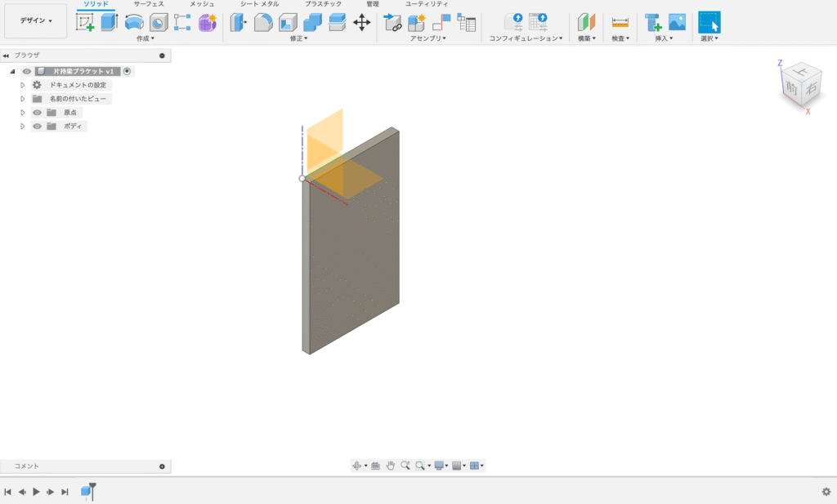Screen dimensions: 837x504
Task: Switch to the サーフェス tab
Action: pos(149,4)
